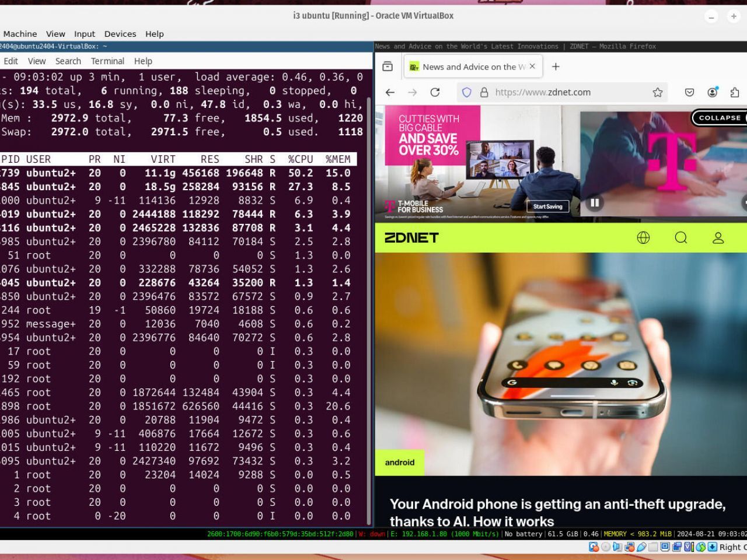Open the Pocket save icon in Firefox toolbar
This screenshot has height=560, width=747.
click(689, 92)
